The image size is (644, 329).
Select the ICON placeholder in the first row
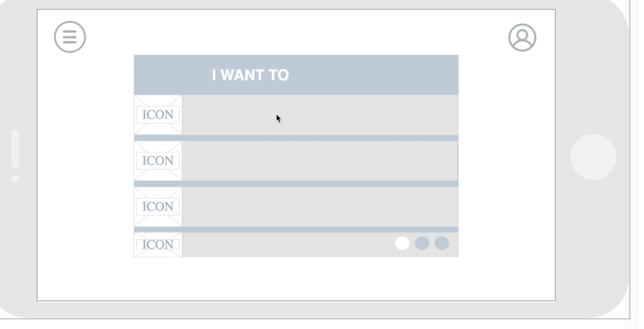pos(158,115)
